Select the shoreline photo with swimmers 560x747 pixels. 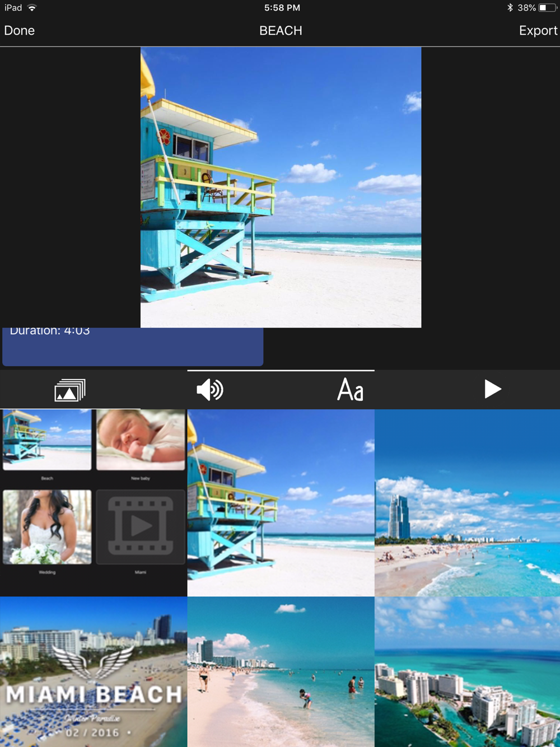coord(281,672)
